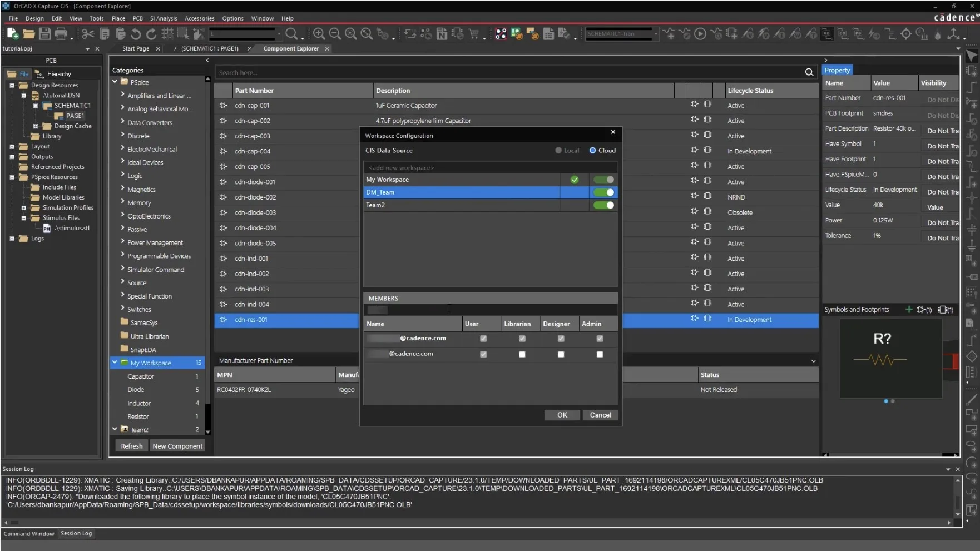Screen dimensions: 980x551
Task: Collapse the Manufacturer Part Number section chevron
Action: (x=813, y=361)
